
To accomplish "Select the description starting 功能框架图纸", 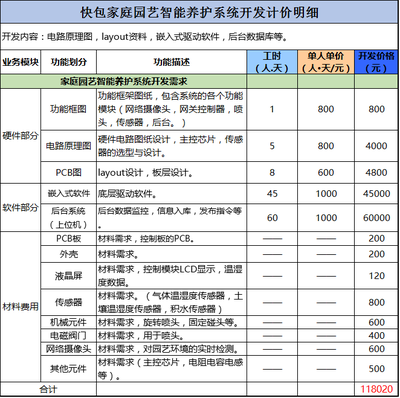I will click(x=172, y=109).
